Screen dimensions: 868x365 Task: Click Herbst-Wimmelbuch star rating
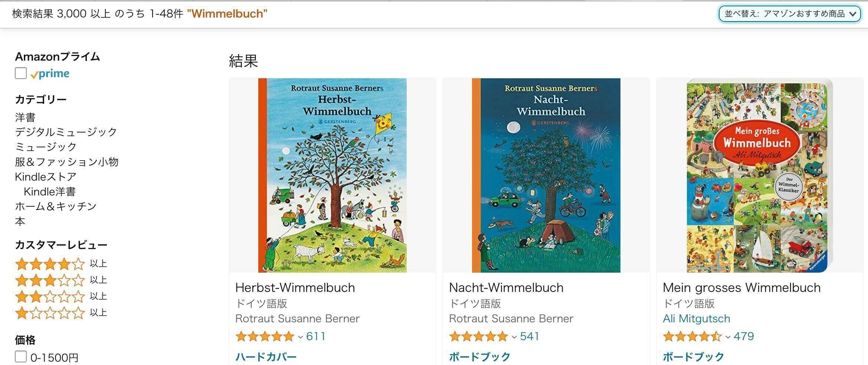pyautogui.click(x=265, y=336)
